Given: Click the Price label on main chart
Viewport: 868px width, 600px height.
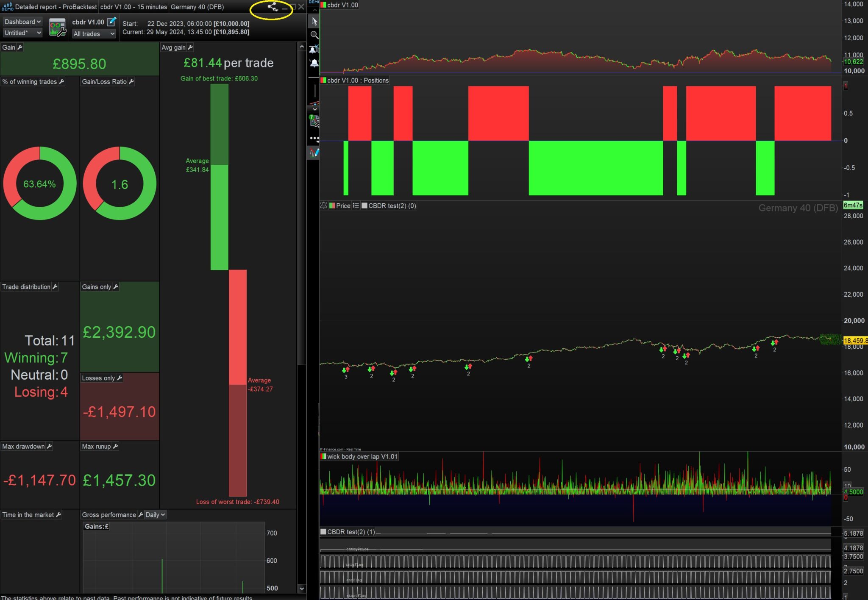Looking at the screenshot, I should (x=343, y=206).
